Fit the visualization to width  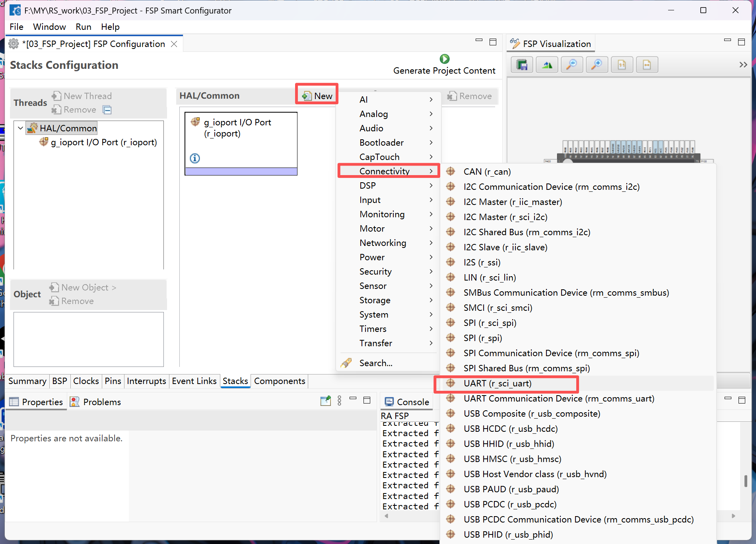(647, 64)
